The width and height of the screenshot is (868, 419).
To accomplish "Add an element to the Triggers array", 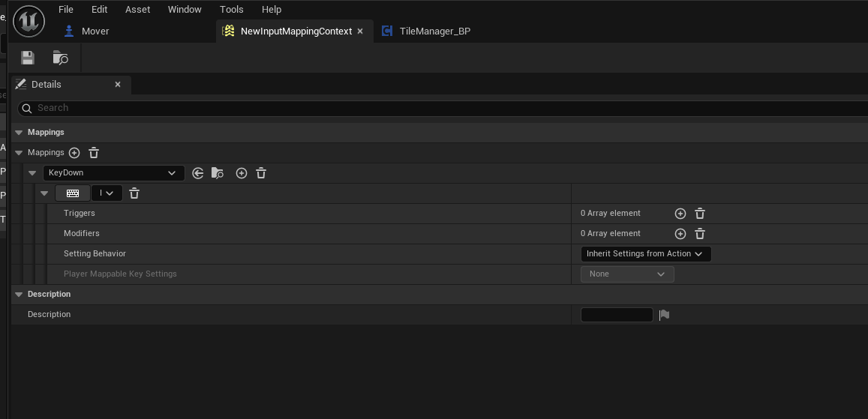I will click(x=680, y=214).
